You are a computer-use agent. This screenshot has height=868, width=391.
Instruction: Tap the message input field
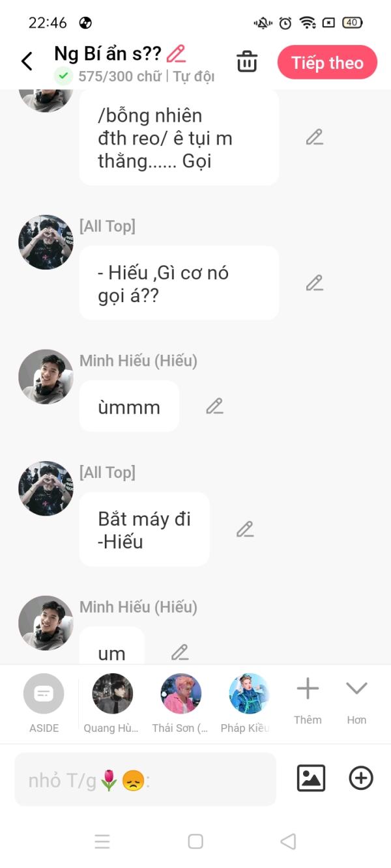pos(145,779)
